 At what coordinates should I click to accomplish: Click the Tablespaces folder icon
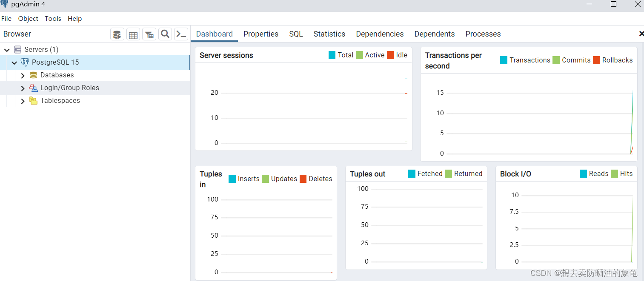pyautogui.click(x=33, y=101)
